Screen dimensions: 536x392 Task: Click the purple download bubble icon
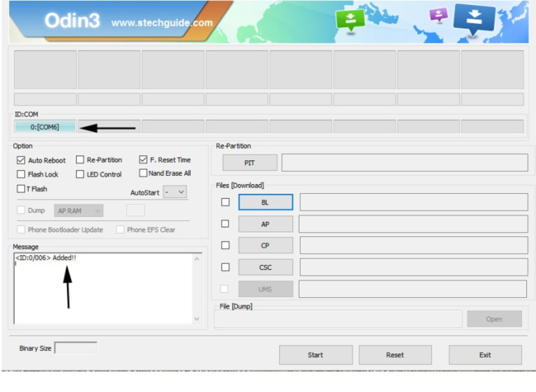[x=438, y=15]
